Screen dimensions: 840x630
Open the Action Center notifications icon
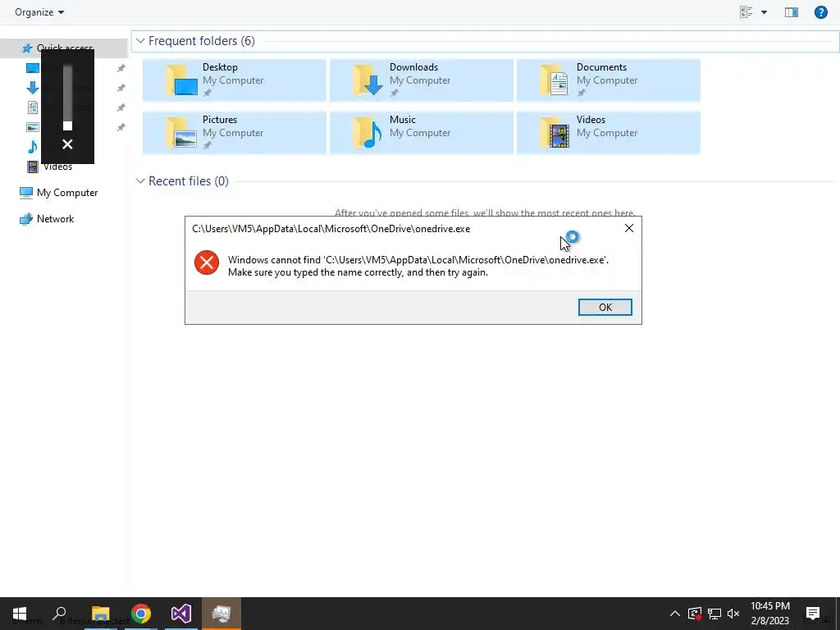pos(813,614)
